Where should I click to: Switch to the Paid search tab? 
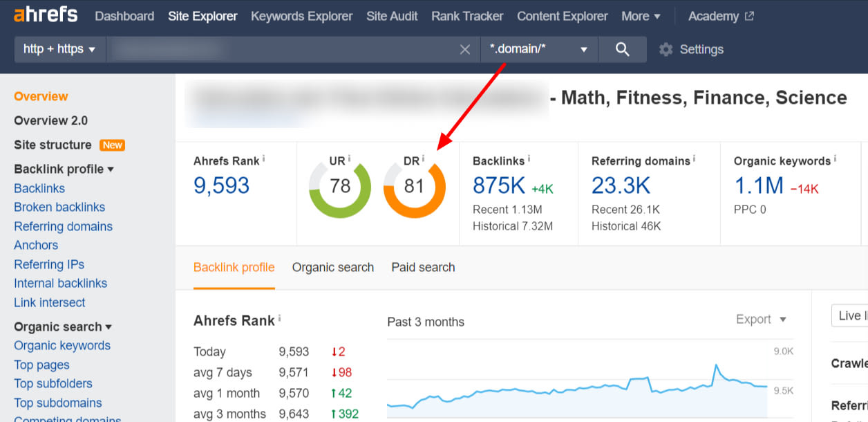[422, 267]
